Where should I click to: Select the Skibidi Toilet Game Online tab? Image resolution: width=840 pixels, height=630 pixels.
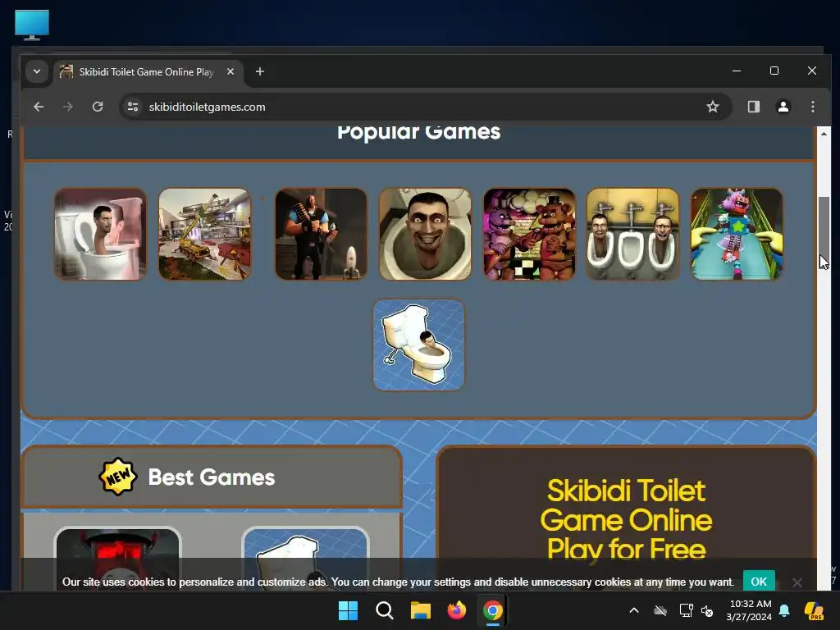(x=148, y=72)
